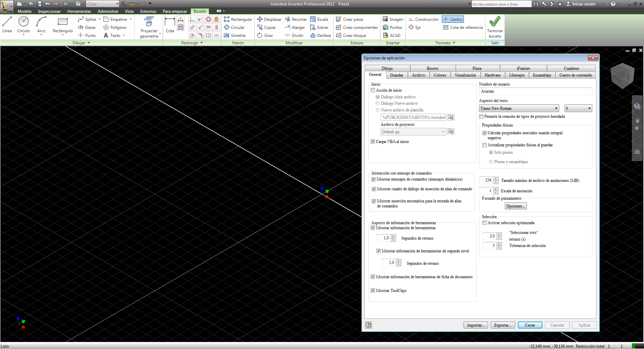
Task: Select the Desplazar move tool
Action: pyautogui.click(x=269, y=19)
